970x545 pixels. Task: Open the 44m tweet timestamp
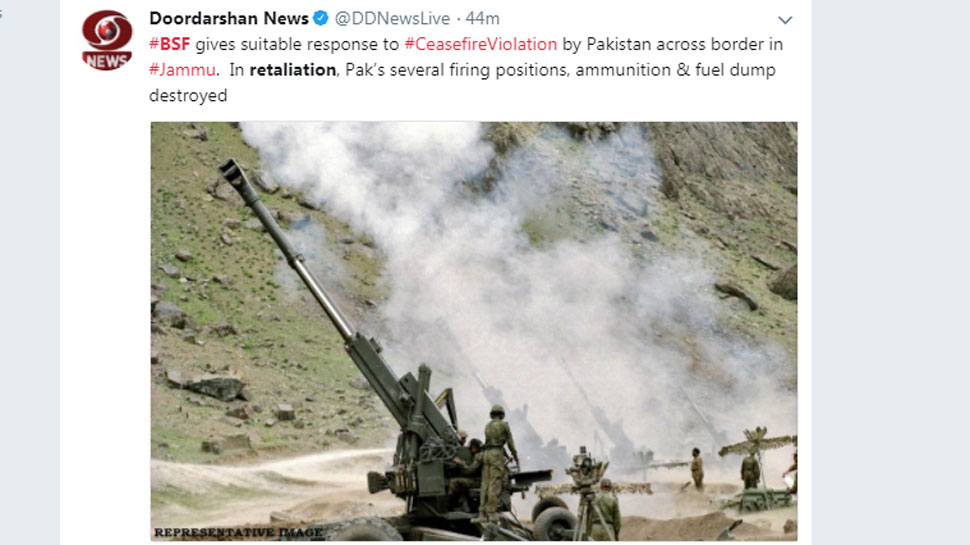tap(483, 19)
